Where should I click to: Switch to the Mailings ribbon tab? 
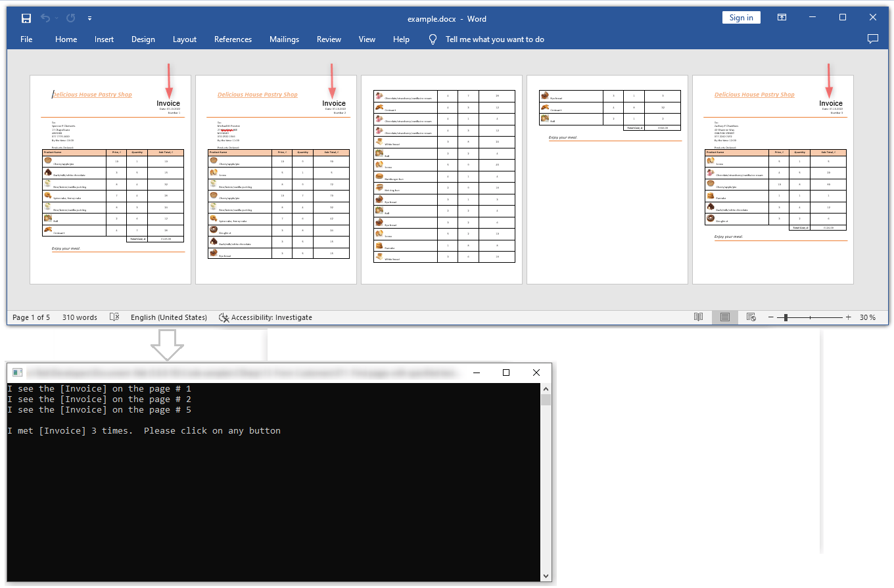pyautogui.click(x=284, y=39)
